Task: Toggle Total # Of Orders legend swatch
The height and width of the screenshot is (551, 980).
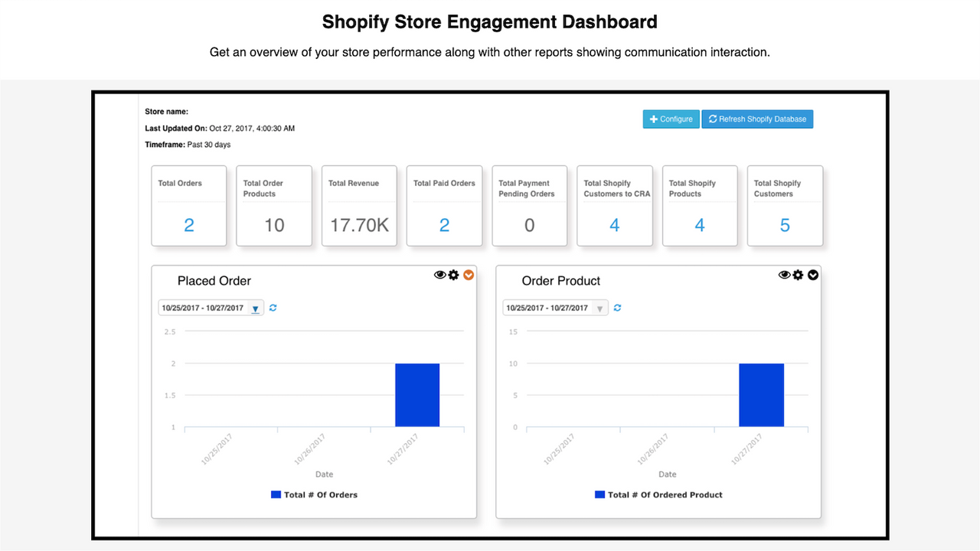Action: tap(276, 494)
